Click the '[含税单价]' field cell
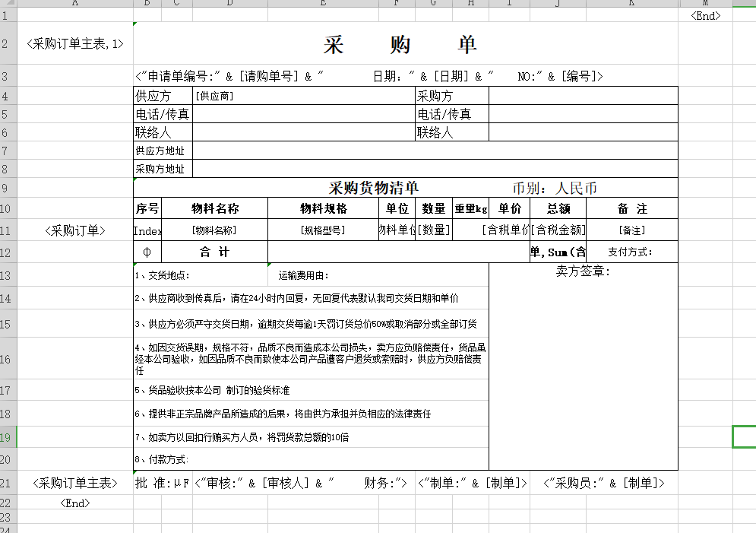The image size is (756, 533). coord(510,230)
